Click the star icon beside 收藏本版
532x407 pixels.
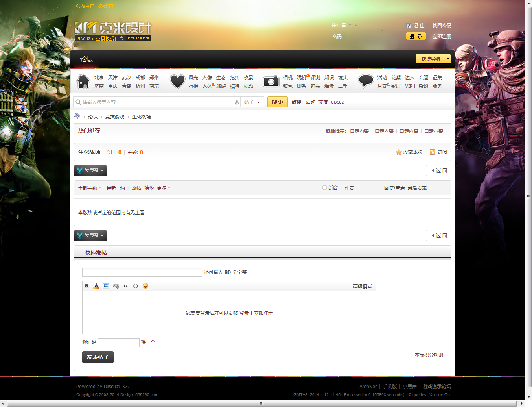pos(398,152)
